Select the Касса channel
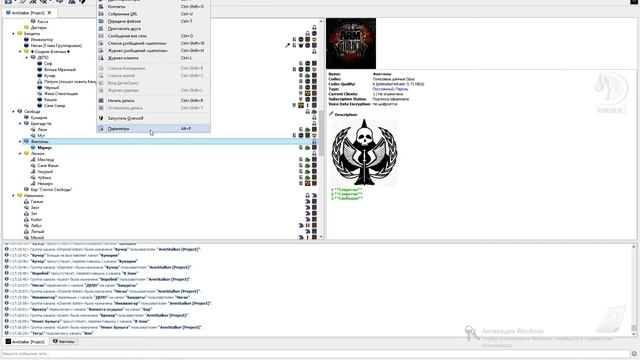Image resolution: width=640 pixels, height=360 pixels. tap(43, 21)
